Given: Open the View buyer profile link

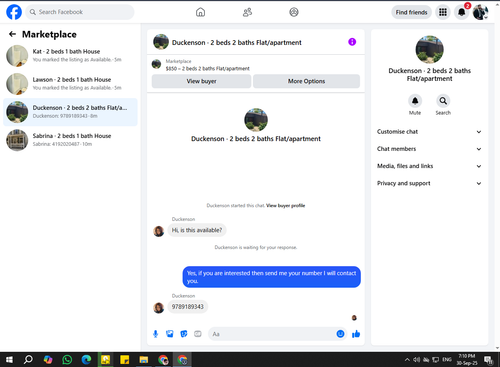Looking at the screenshot, I should [x=286, y=205].
